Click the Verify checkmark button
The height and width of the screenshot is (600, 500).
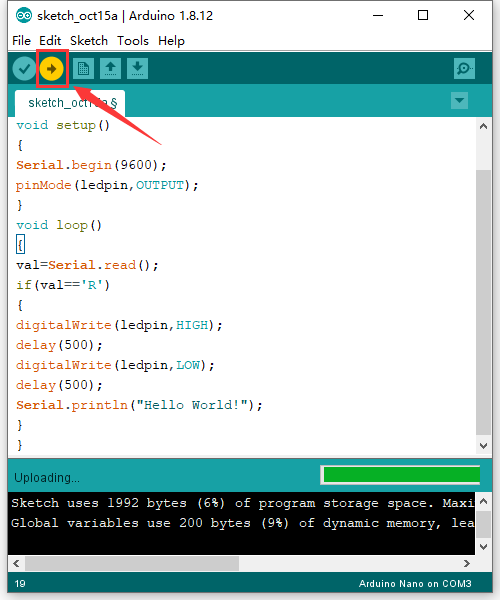[x=24, y=69]
